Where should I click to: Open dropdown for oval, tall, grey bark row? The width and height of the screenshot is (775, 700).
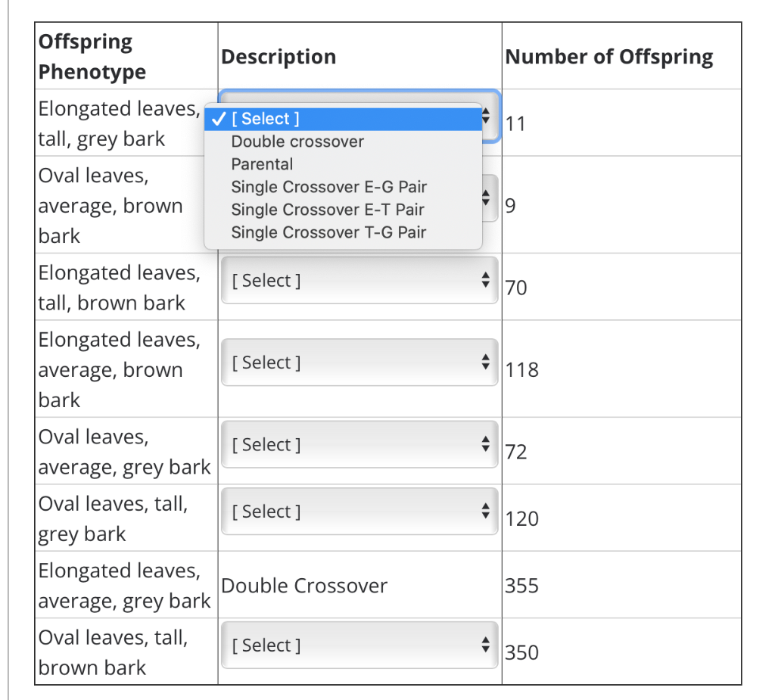[x=359, y=511]
